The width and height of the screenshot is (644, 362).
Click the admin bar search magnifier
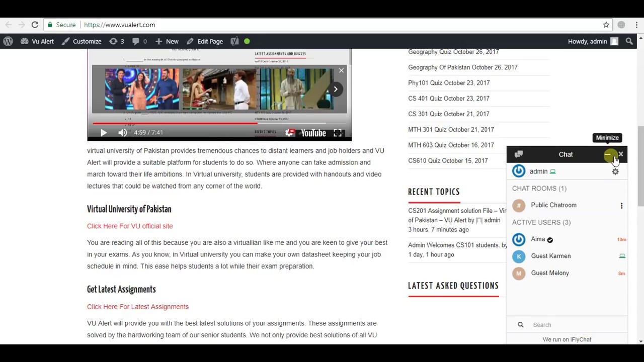pos(629,41)
